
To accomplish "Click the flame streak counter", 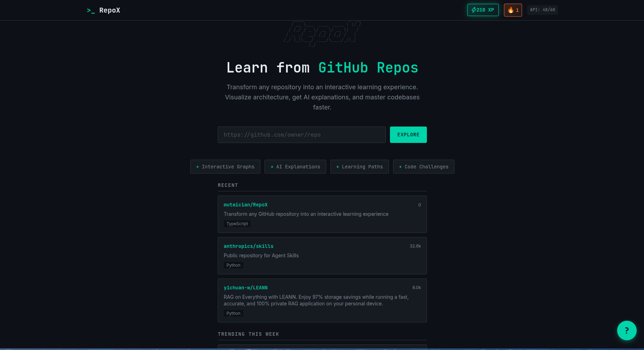I will [513, 10].
